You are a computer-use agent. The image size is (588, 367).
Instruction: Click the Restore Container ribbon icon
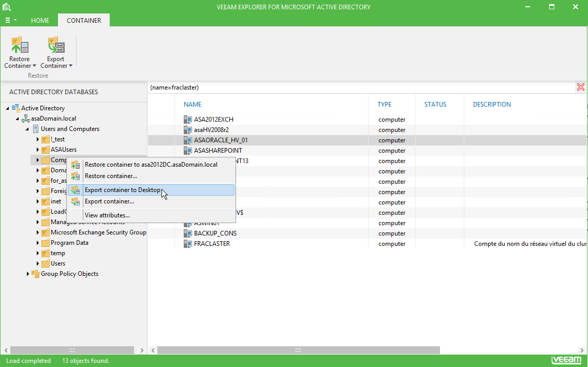20,45
